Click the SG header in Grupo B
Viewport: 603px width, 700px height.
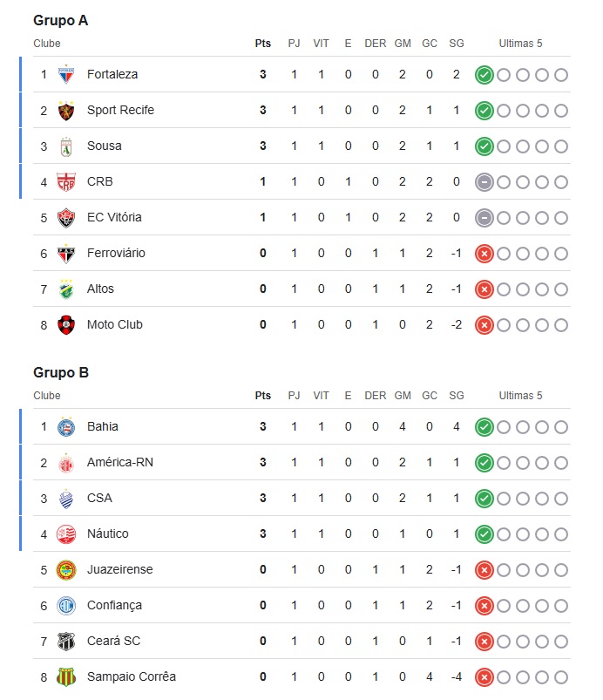[456, 396]
